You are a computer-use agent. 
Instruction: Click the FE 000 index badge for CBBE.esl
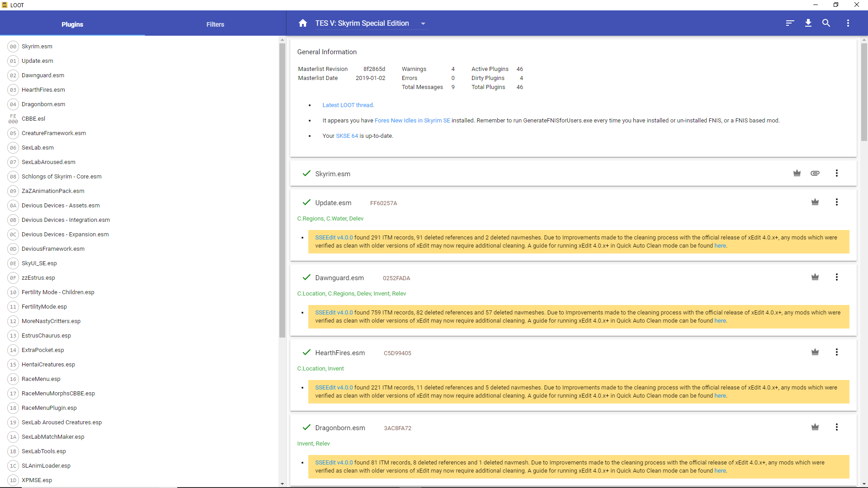13,119
